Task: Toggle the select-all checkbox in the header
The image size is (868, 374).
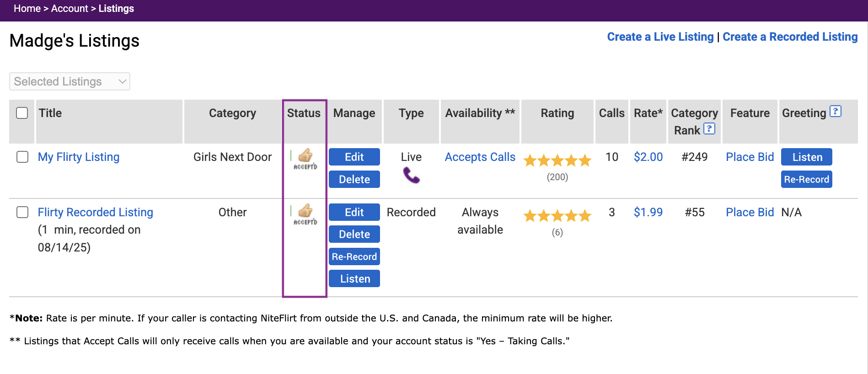Action: (x=22, y=113)
